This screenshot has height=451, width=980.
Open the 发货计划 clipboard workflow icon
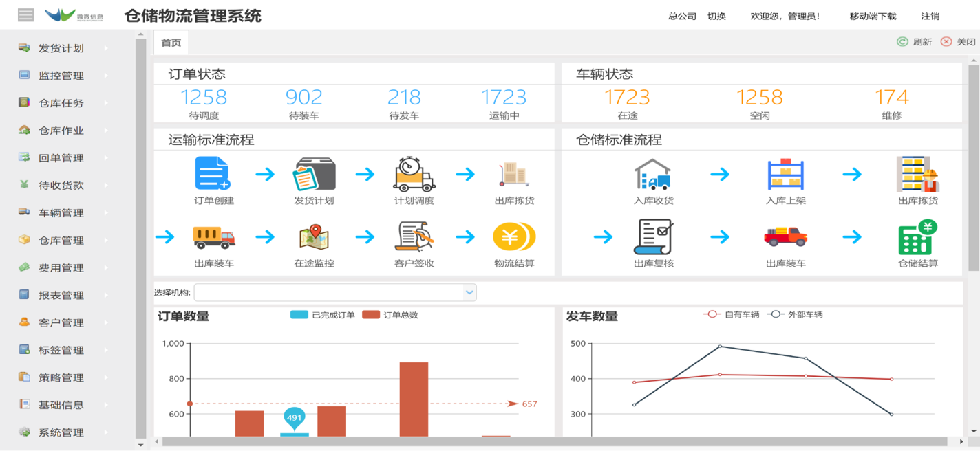pyautogui.click(x=315, y=173)
